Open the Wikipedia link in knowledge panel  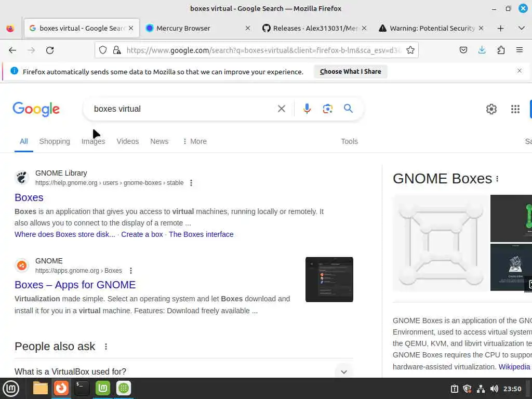tap(514, 367)
